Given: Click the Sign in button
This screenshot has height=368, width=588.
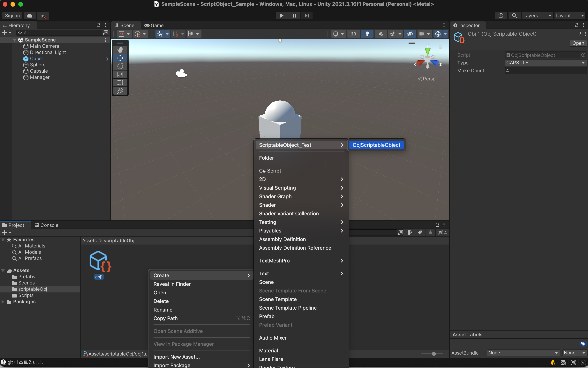Looking at the screenshot, I should tap(12, 16).
